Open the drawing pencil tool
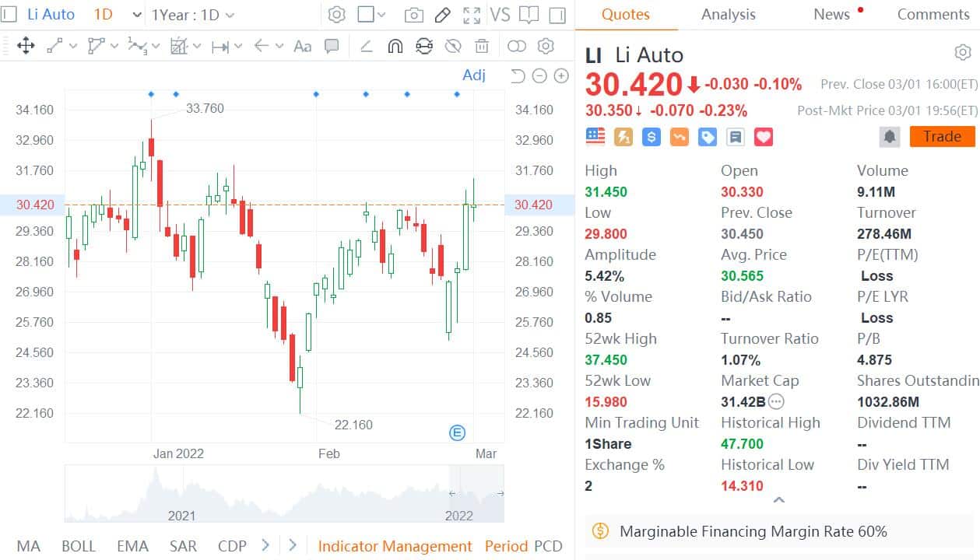This screenshot has height=560, width=980. pyautogui.click(x=443, y=15)
